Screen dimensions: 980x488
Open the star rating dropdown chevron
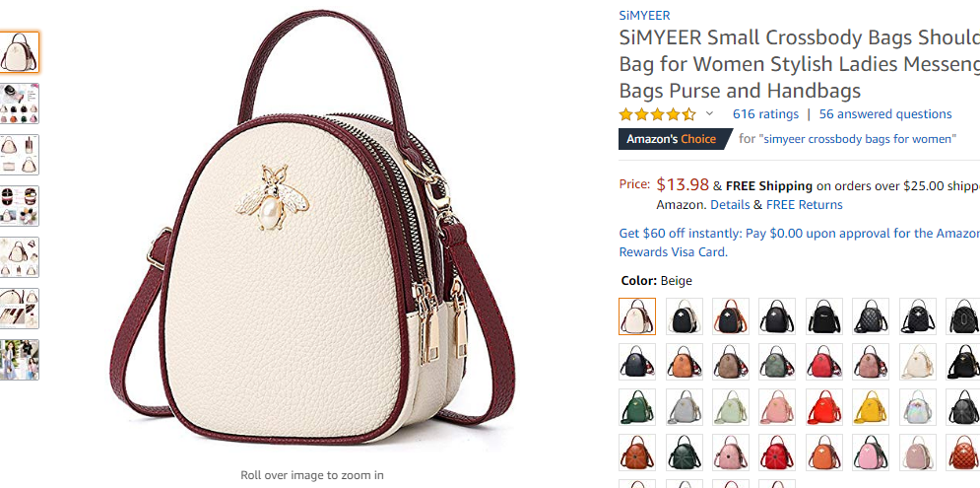point(709,114)
